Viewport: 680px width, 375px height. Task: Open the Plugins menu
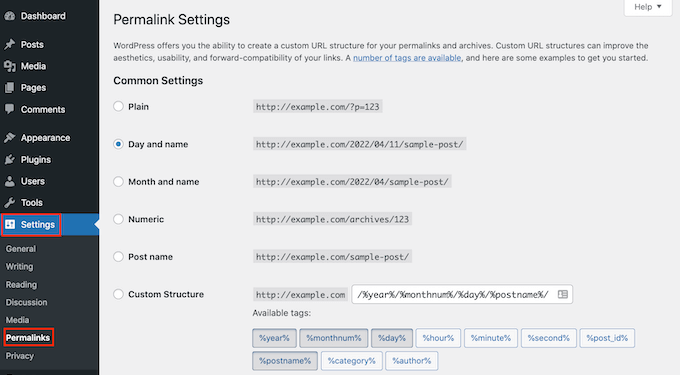coord(36,160)
